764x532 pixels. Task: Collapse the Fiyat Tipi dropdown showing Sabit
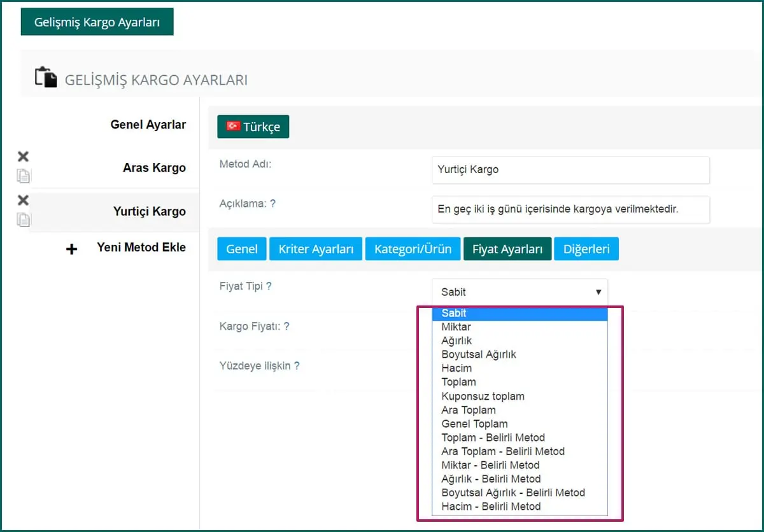tap(520, 292)
